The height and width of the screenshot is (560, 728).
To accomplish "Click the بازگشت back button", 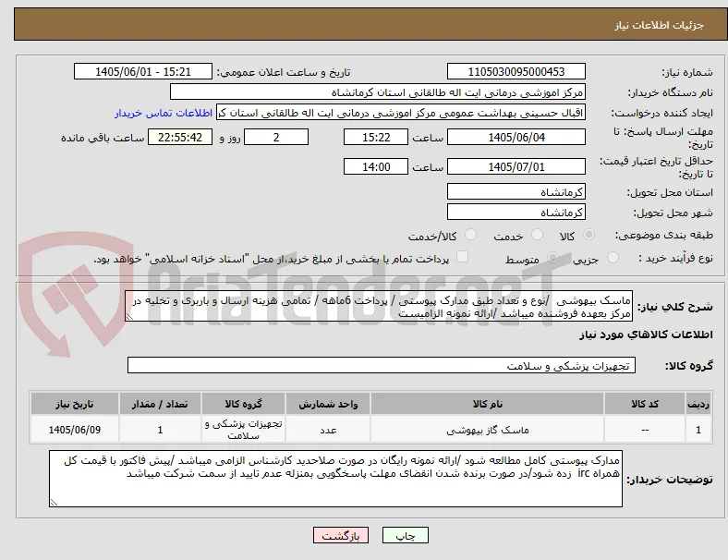I will pos(341,535).
